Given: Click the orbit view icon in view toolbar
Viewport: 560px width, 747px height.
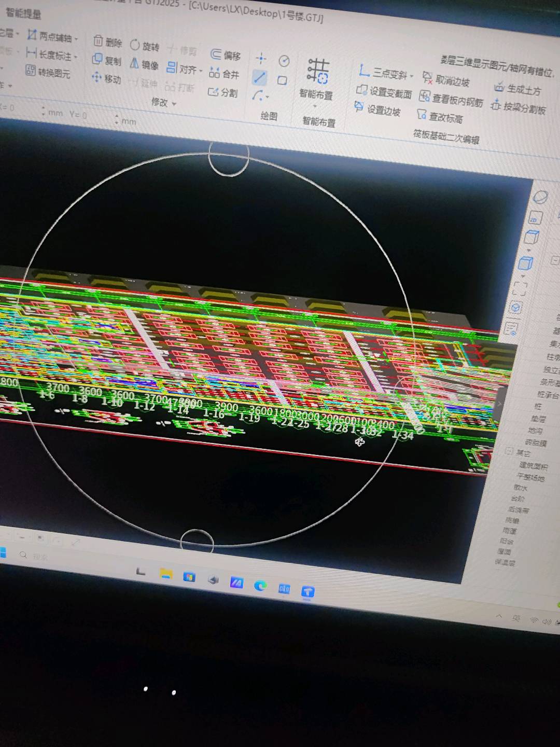Looking at the screenshot, I should click(x=541, y=197).
